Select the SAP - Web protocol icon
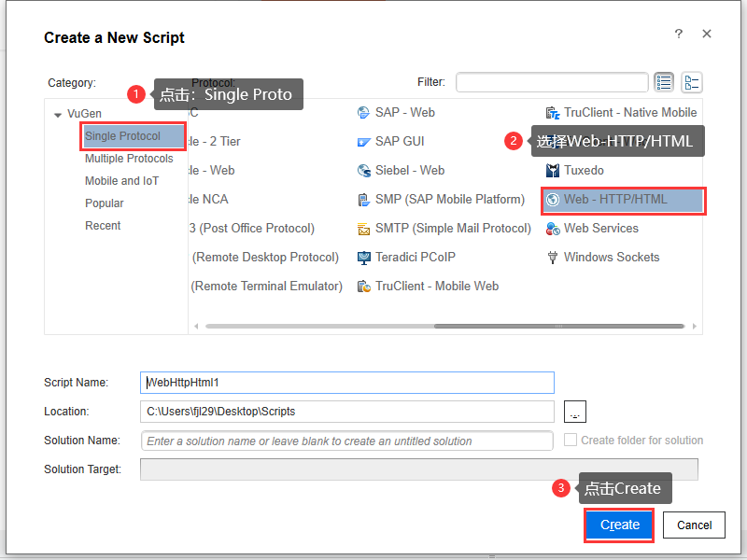 click(x=365, y=113)
